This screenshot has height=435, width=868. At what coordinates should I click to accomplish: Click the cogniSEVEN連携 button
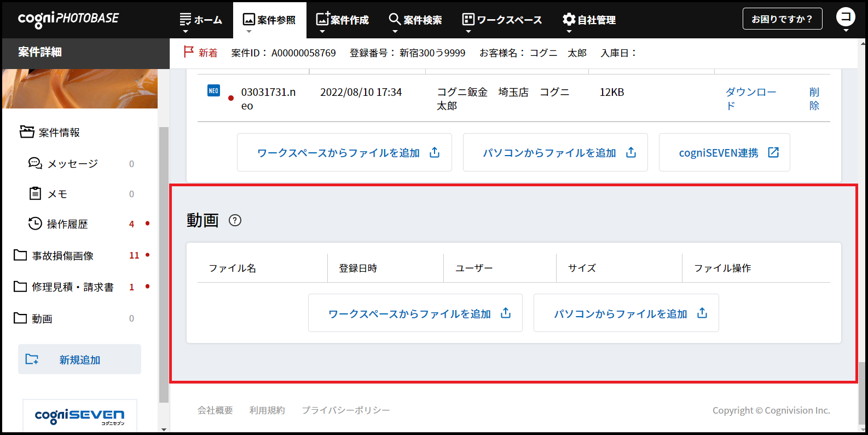click(724, 153)
